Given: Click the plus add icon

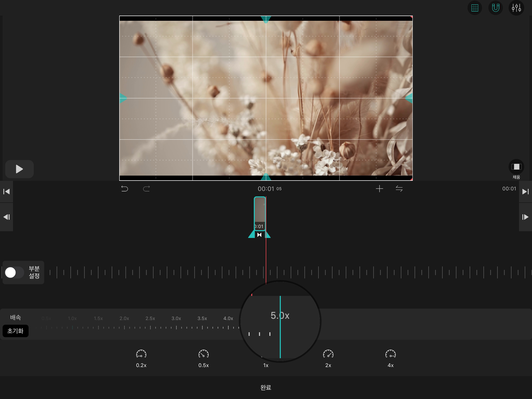Looking at the screenshot, I should pos(379,189).
